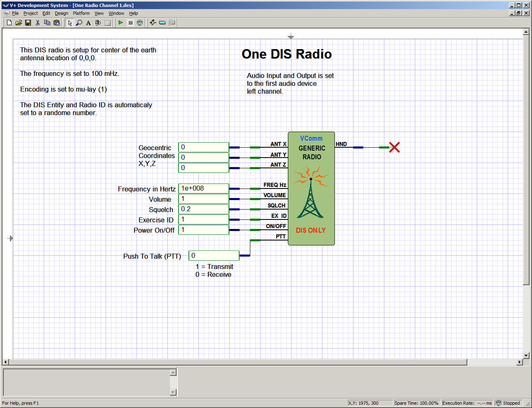532x408 pixels.
Task: Open a file with the folder icon
Action: point(19,23)
